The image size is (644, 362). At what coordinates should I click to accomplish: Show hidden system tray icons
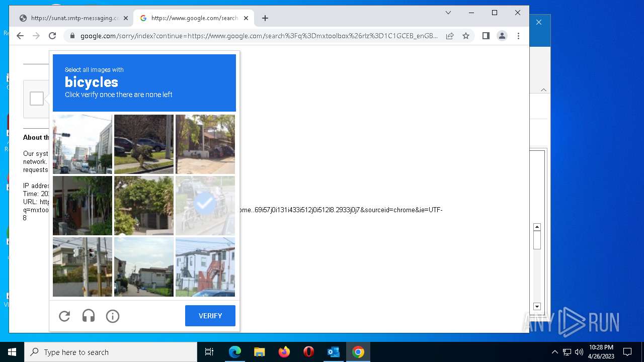coord(554,352)
